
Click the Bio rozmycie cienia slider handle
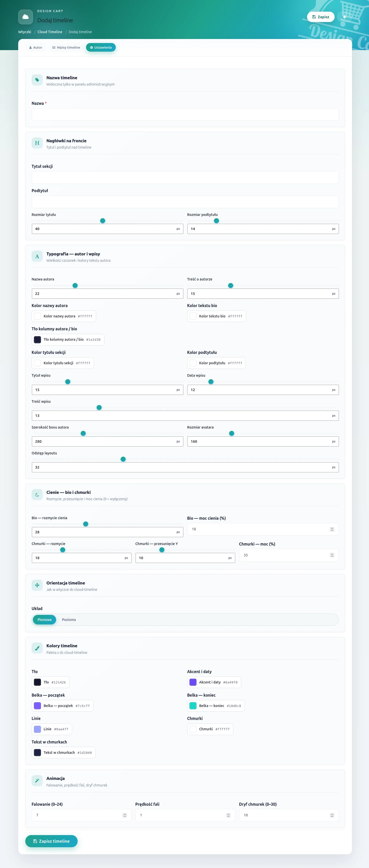(x=86, y=524)
